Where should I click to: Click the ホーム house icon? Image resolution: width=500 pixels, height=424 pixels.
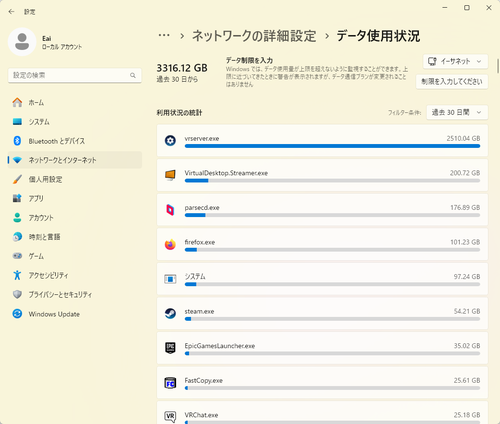click(17, 102)
